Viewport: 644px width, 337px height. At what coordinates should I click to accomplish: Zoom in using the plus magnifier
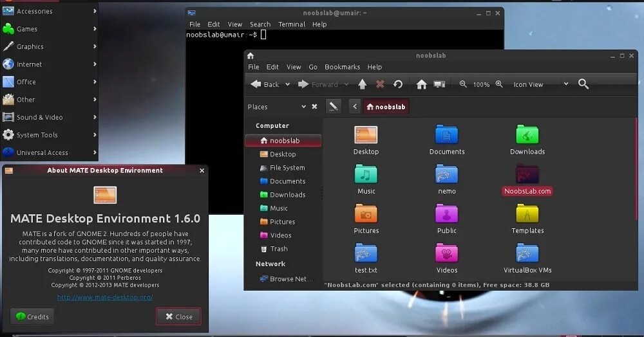(499, 84)
